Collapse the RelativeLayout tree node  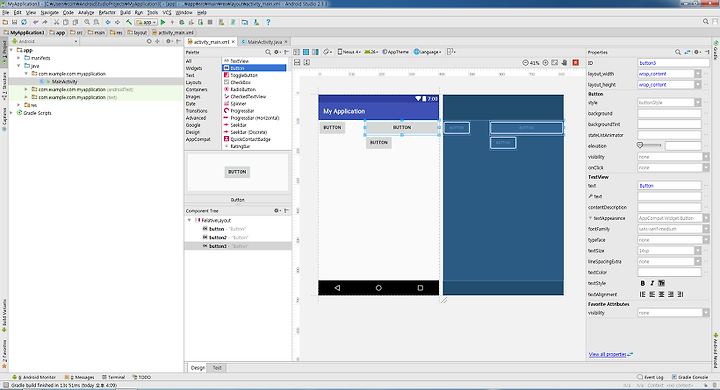189,220
